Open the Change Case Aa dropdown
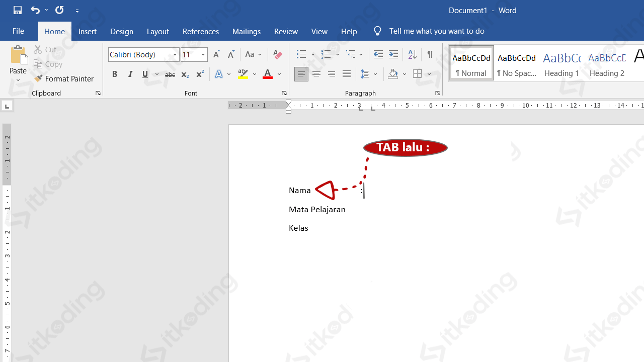 point(254,54)
